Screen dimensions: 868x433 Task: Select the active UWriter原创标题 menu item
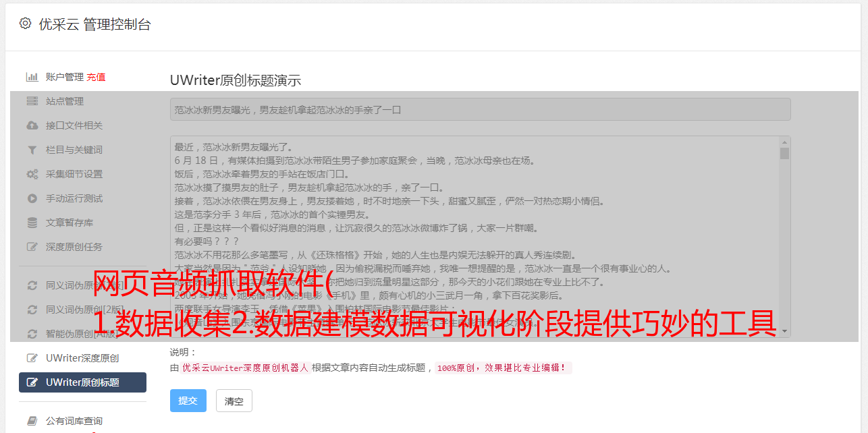tap(82, 382)
